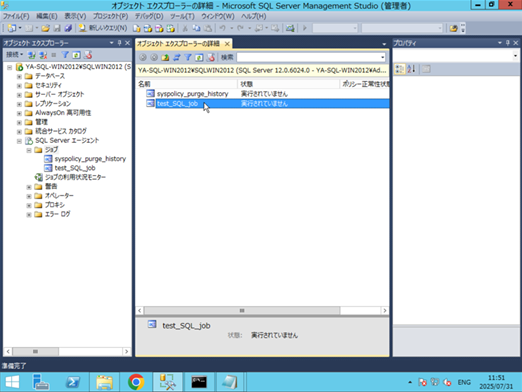
Task: Collapse the ジョブ folder node
Action: (x=29, y=150)
